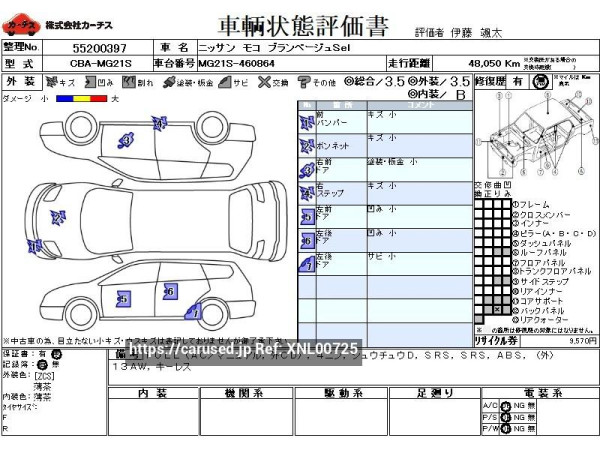This screenshot has height=450, width=600.
Task: Click damage marker 3 on right-side car view
Action: coord(126,141)
